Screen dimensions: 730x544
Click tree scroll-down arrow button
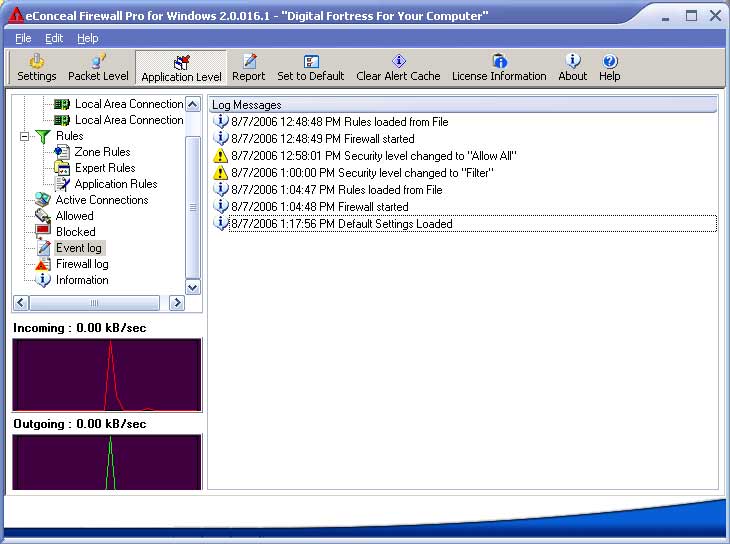[193, 287]
